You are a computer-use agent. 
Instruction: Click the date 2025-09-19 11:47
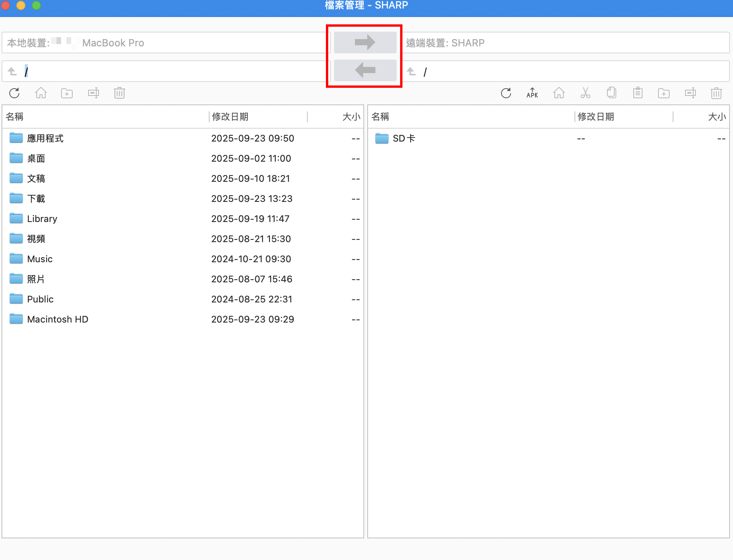250,219
